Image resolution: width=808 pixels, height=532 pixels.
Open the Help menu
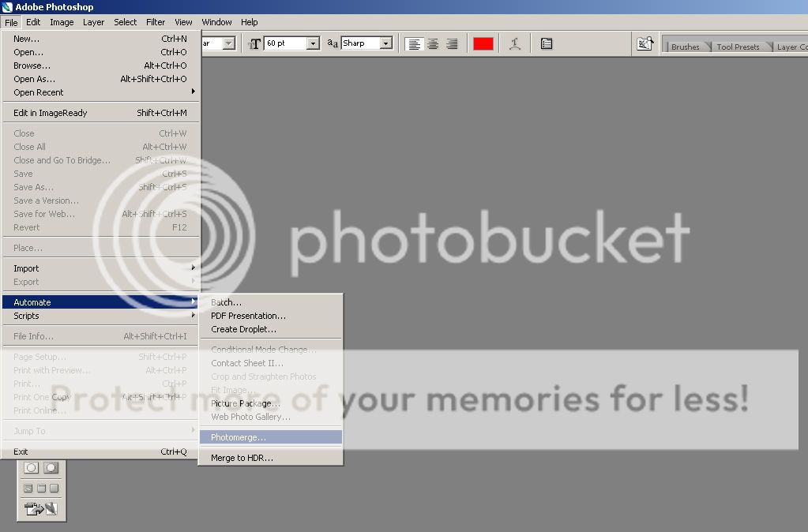pos(250,22)
